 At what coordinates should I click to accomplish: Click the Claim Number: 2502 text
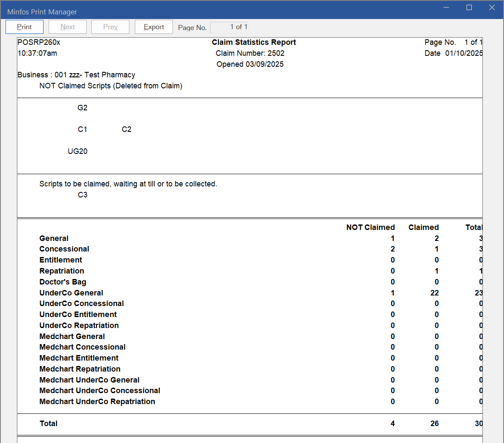(x=250, y=53)
